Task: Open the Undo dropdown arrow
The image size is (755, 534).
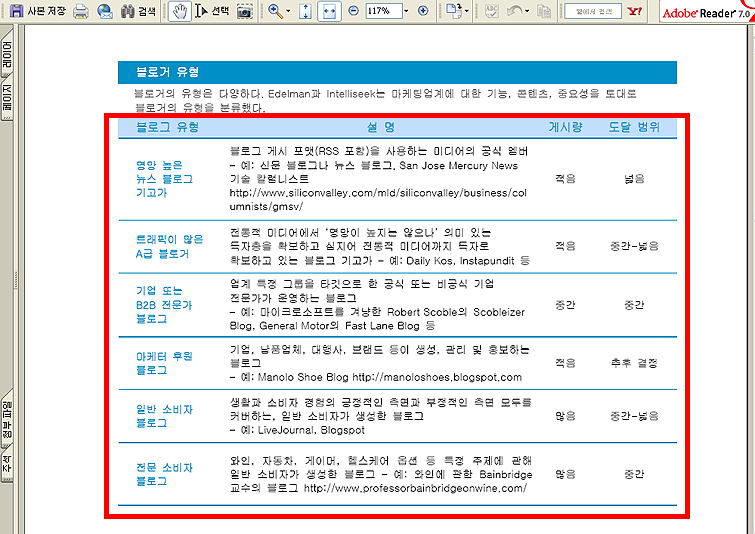Action: (527, 11)
